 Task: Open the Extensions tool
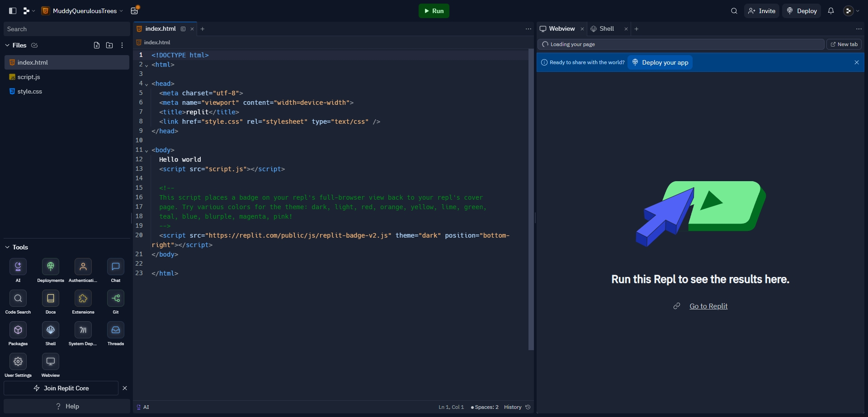83,298
